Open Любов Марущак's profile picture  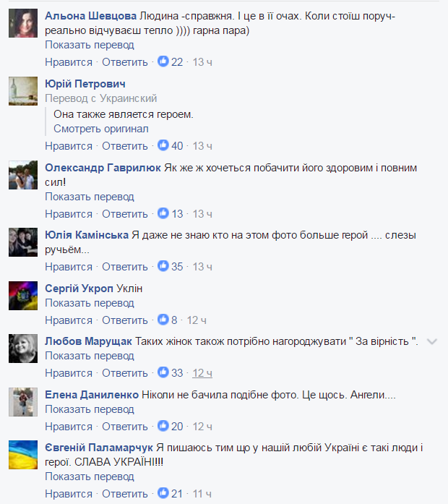click(23, 349)
